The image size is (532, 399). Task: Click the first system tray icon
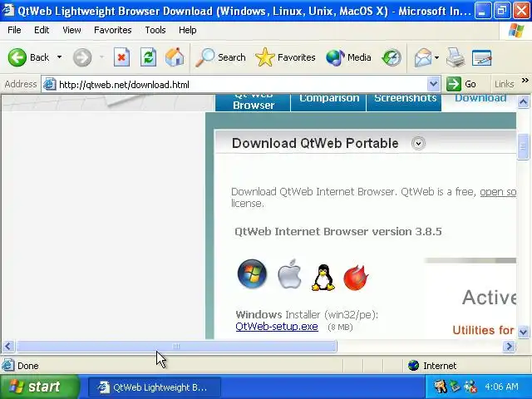(441, 387)
